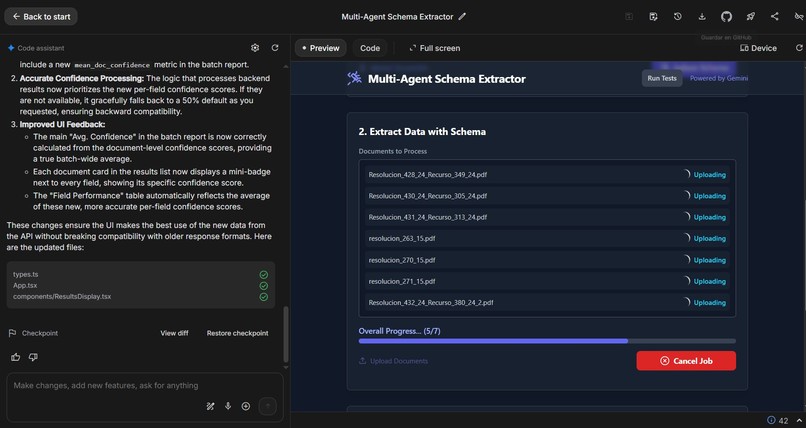This screenshot has width=806, height=428.
Task: Open the Device selector
Action: pyautogui.click(x=758, y=48)
